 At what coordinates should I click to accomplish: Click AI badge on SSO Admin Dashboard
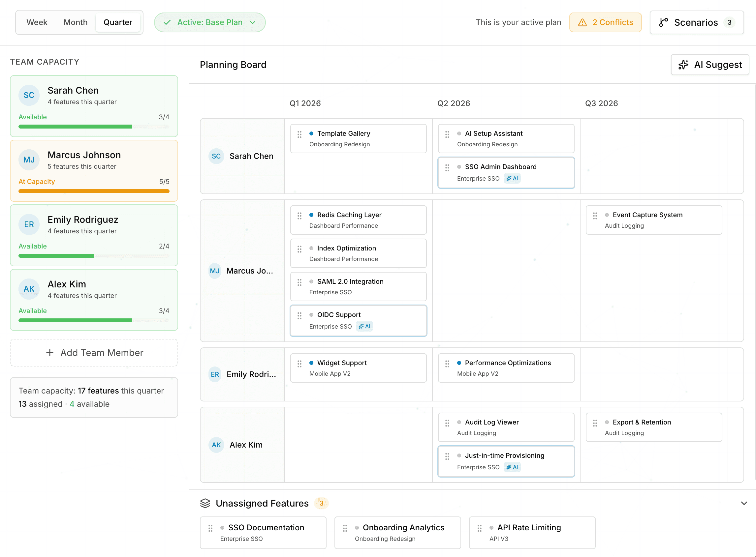coord(512,178)
